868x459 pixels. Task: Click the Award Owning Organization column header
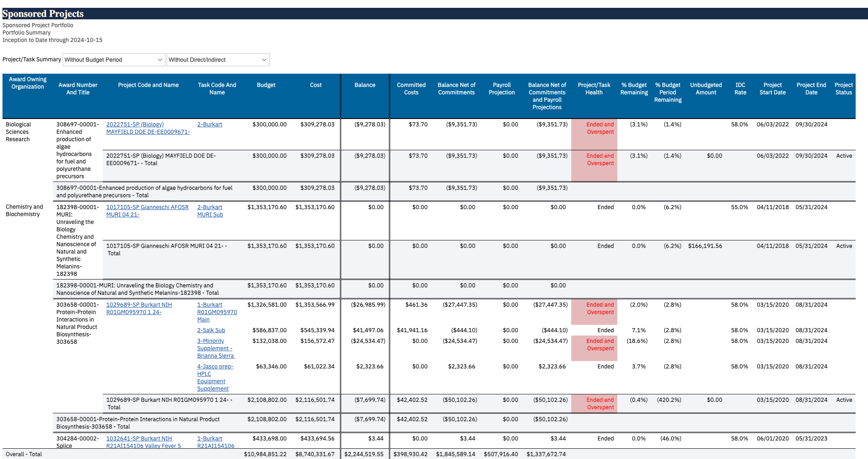(28, 83)
